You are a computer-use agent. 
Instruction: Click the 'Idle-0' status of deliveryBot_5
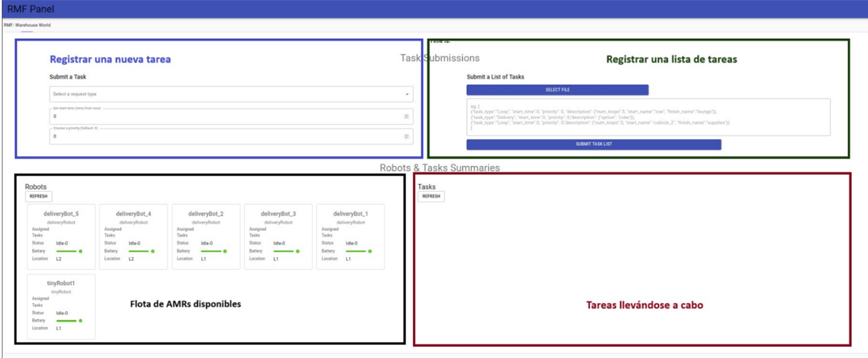coord(62,244)
